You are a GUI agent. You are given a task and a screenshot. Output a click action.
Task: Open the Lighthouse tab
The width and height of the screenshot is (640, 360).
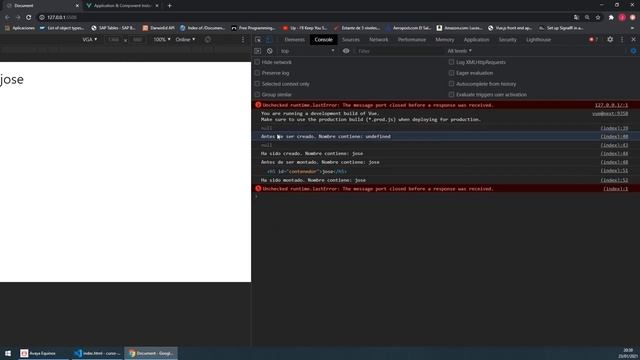(x=538, y=40)
